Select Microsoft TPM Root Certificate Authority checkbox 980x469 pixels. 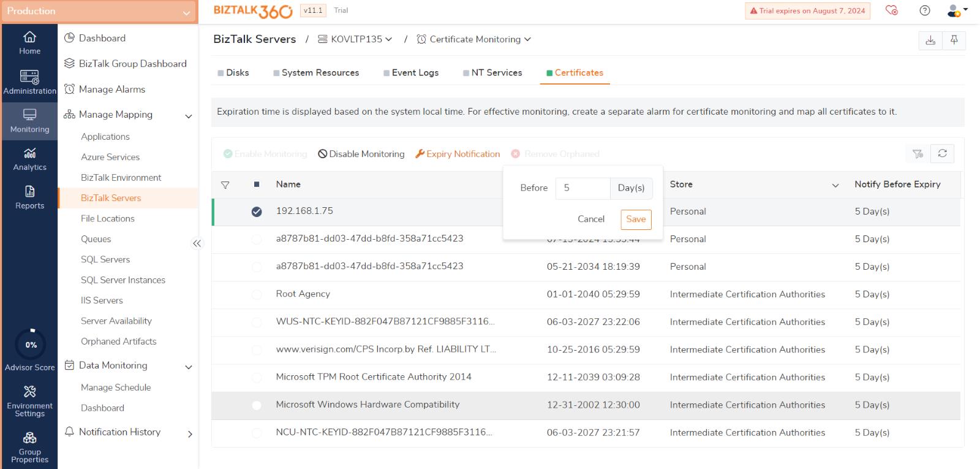(257, 378)
